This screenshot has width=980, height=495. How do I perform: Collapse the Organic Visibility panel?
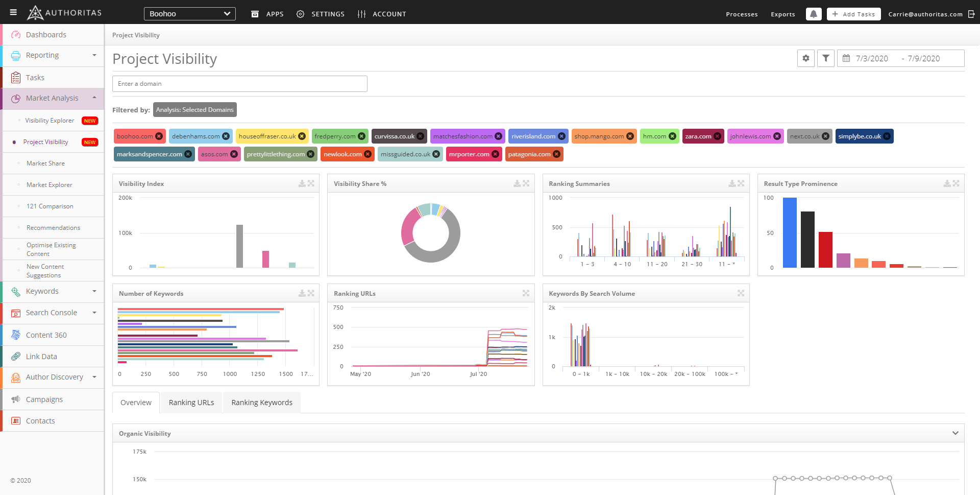pos(955,433)
